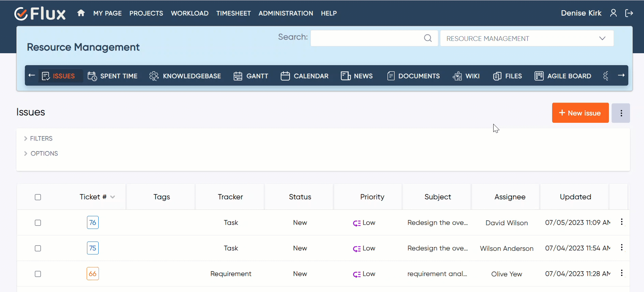Screen dimensions: 644x292
Task: Open the issues more-options kebab button
Action: coord(621,113)
